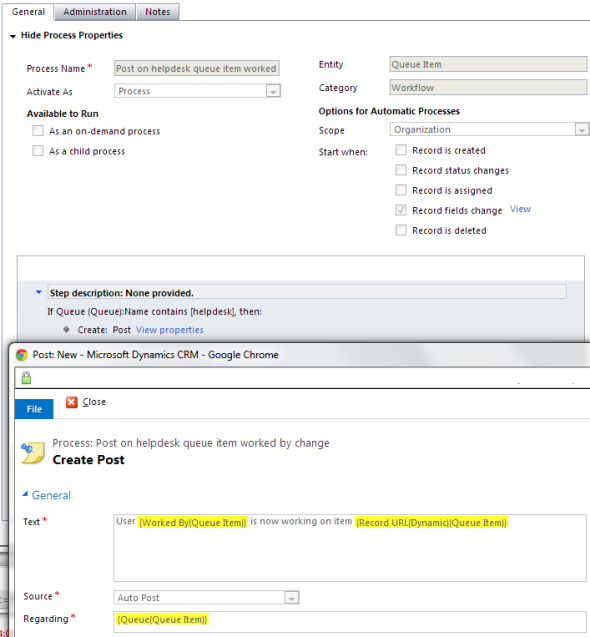Open the Activate As dropdown

click(273, 91)
